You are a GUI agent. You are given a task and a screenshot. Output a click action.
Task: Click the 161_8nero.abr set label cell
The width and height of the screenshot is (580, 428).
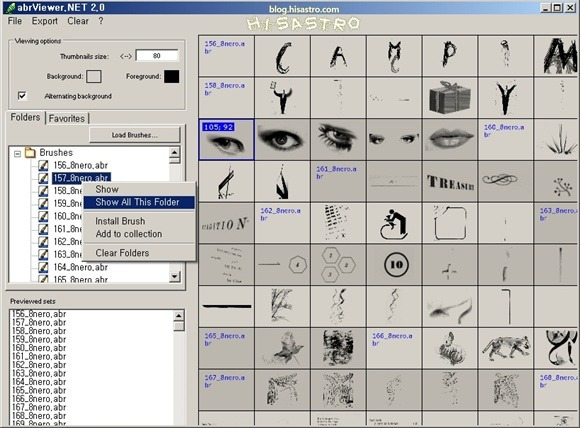[x=338, y=182]
